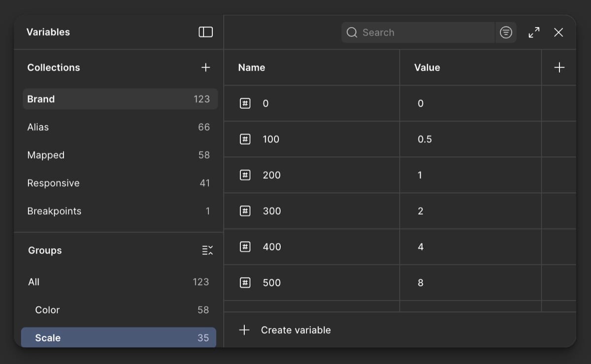The width and height of the screenshot is (591, 364).
Task: Select the Color group
Action: 119,310
